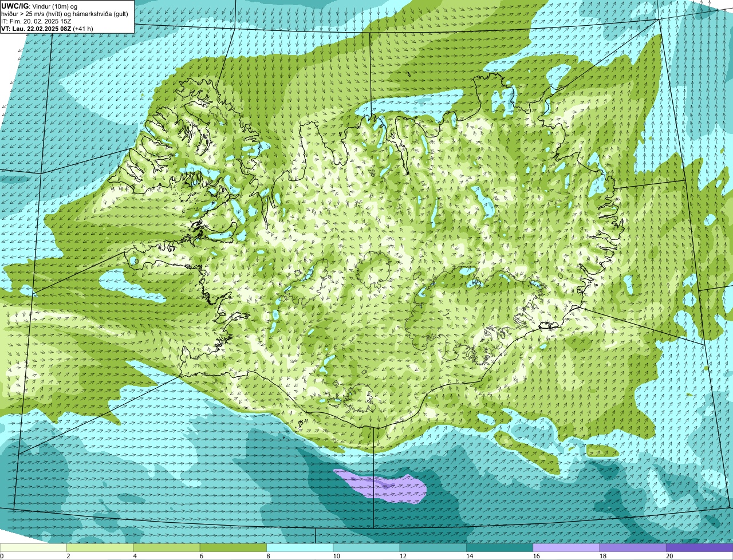The height and width of the screenshot is (560, 733).
Task: Click the 4–6 m/s medium green legend swatch
Action: 167,547
